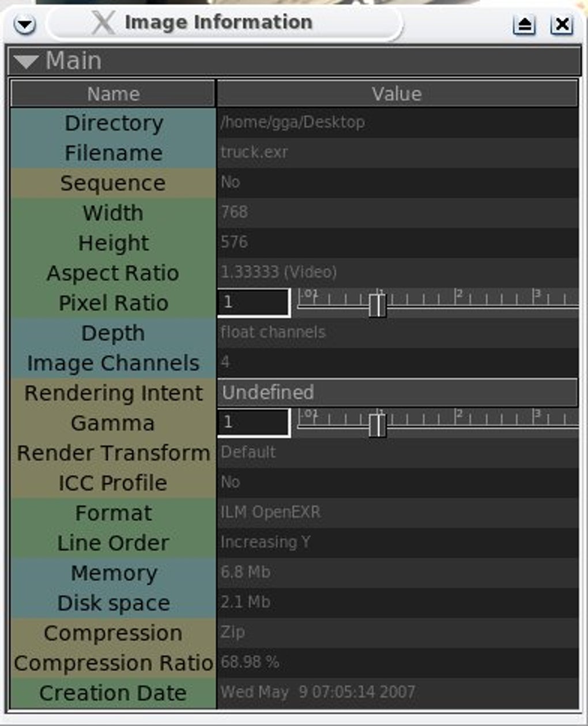Open the panel menu arrow icon
Image resolution: width=588 pixels, height=726 pixels.
(x=23, y=24)
